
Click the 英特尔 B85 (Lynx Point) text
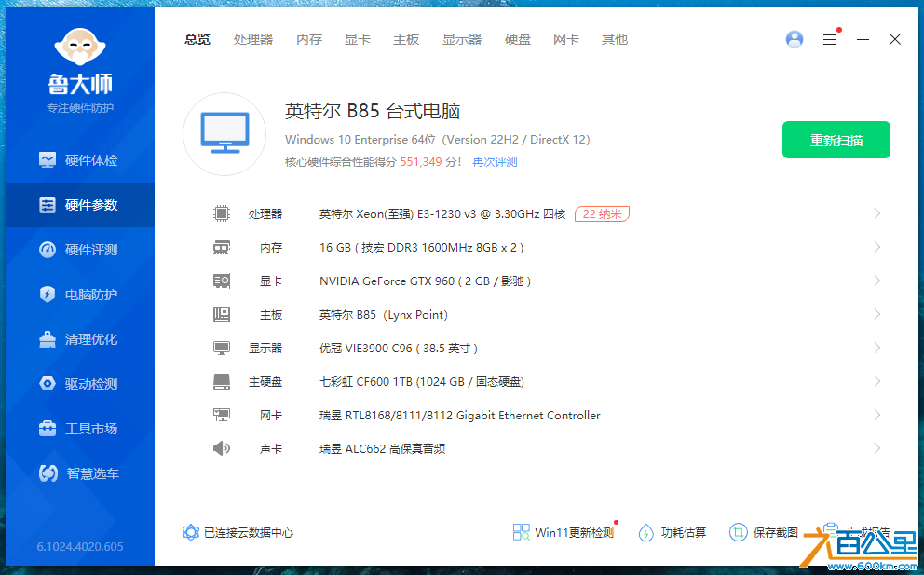click(x=384, y=315)
